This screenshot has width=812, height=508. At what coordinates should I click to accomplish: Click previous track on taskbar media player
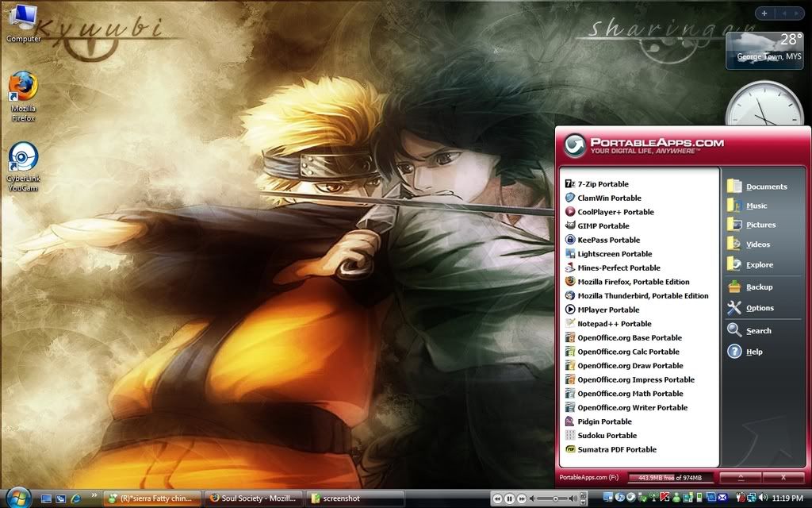pos(497,498)
